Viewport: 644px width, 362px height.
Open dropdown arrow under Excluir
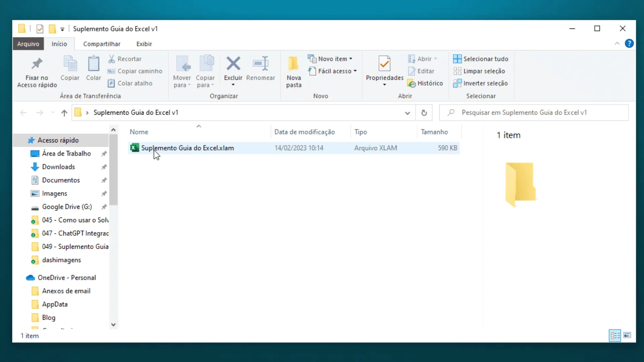(x=233, y=85)
